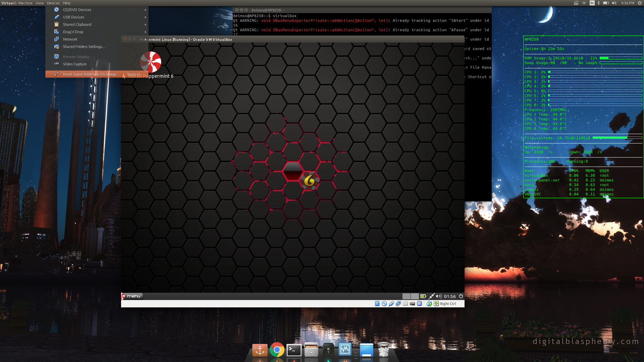Switch to the second workspace in pager
644x362 pixels.
[415, 296]
